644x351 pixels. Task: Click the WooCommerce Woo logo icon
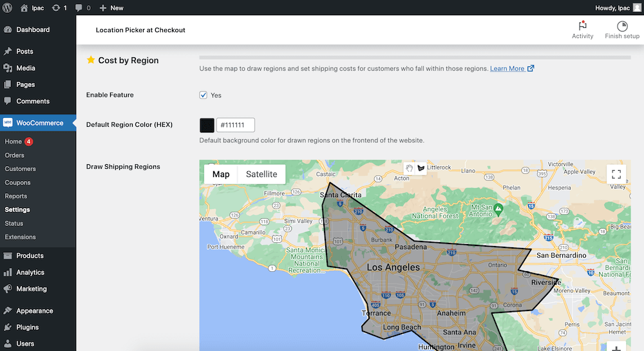pyautogui.click(x=7, y=123)
